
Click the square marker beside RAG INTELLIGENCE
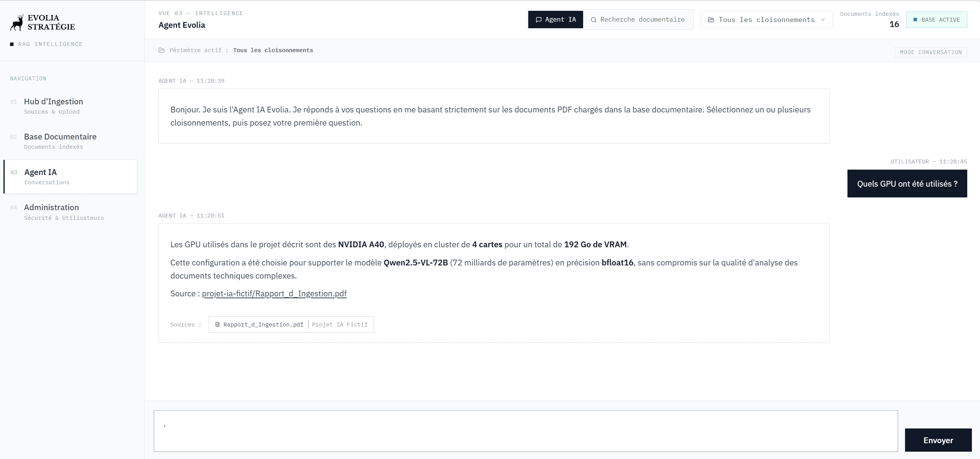(x=12, y=44)
